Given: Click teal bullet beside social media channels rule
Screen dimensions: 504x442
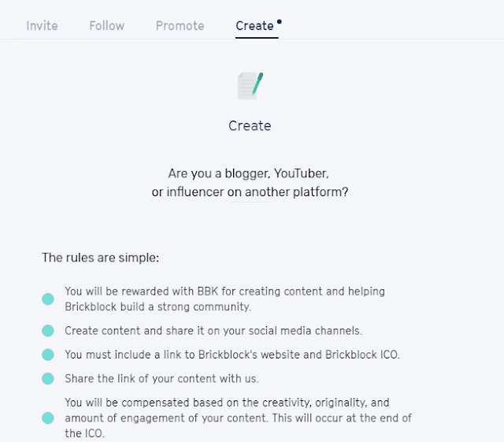Looking at the screenshot, I should (x=48, y=331).
